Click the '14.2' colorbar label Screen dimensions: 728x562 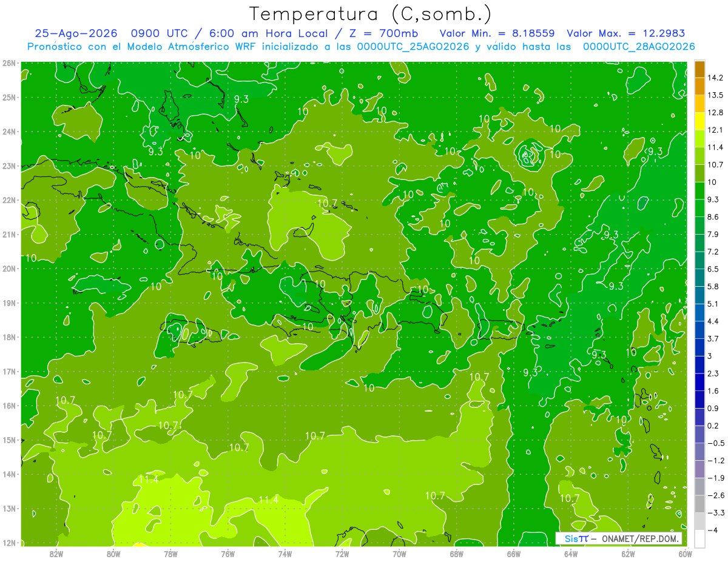click(x=716, y=78)
